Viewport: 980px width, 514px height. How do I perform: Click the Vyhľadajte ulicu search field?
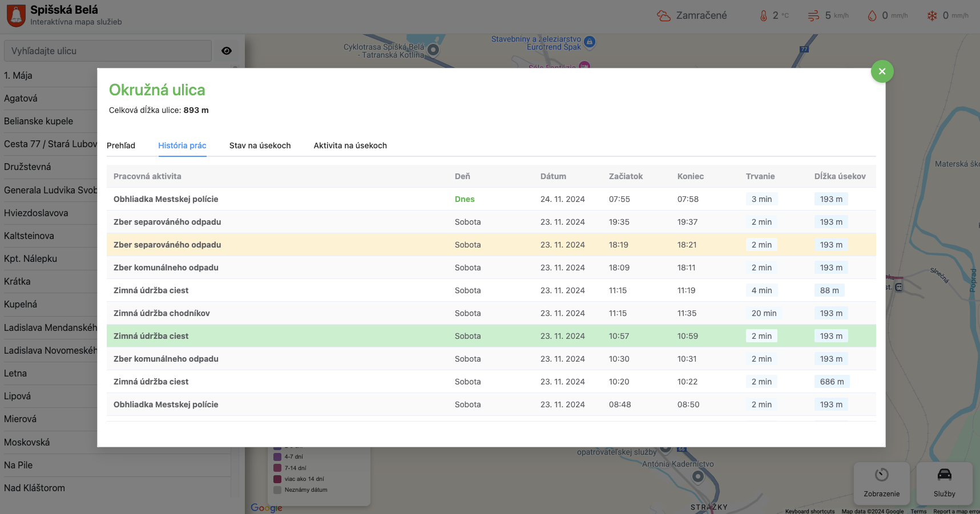click(x=108, y=51)
